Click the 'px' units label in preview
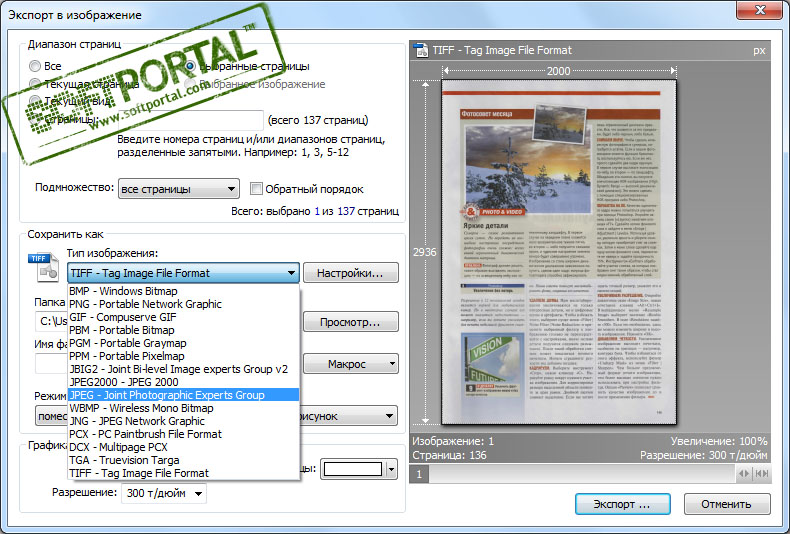790x534 pixels. click(x=759, y=50)
